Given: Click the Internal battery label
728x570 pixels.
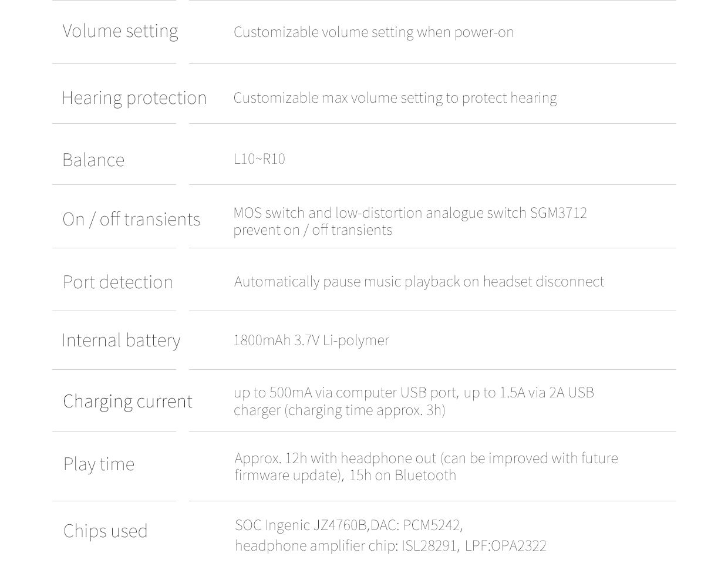Looking at the screenshot, I should [x=121, y=340].
